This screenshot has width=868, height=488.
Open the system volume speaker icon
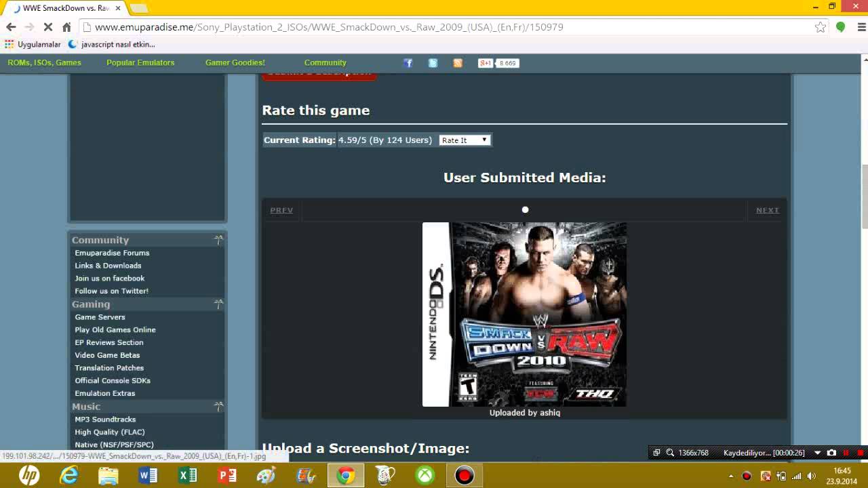811,476
